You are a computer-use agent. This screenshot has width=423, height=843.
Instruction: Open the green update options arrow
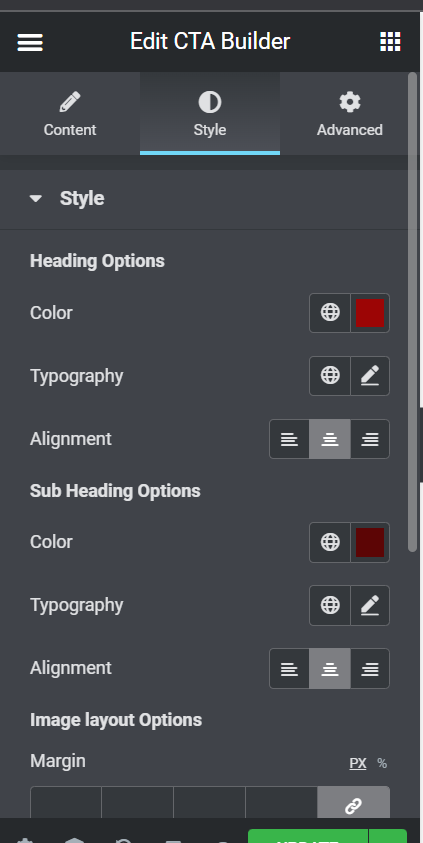click(x=388, y=837)
